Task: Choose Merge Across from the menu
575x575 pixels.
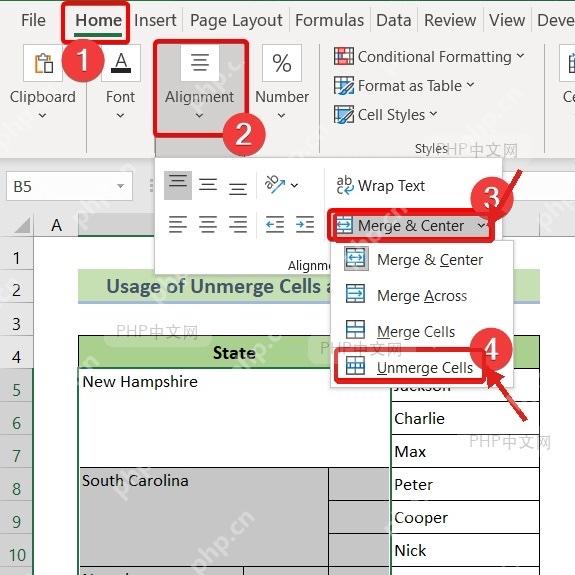Action: [x=421, y=296]
